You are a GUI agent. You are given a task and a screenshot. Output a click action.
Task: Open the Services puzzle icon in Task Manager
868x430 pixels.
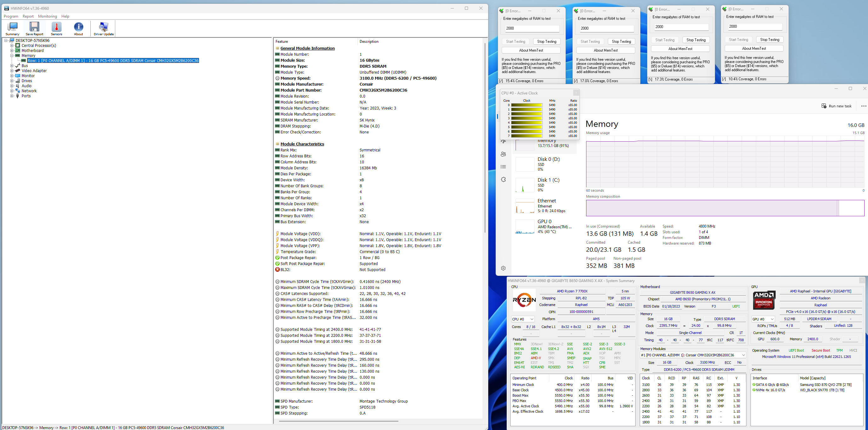tap(503, 179)
